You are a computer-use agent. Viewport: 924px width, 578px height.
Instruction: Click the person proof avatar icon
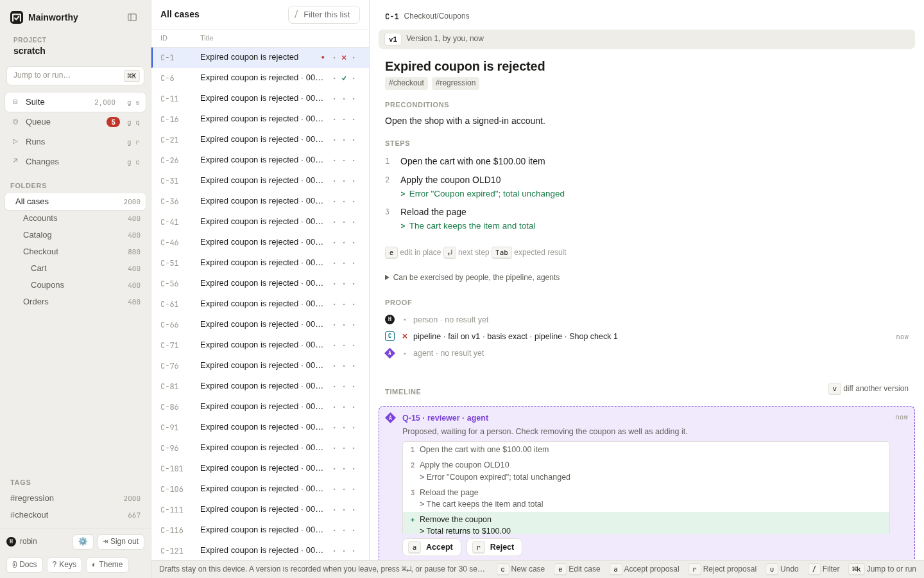coord(389,320)
